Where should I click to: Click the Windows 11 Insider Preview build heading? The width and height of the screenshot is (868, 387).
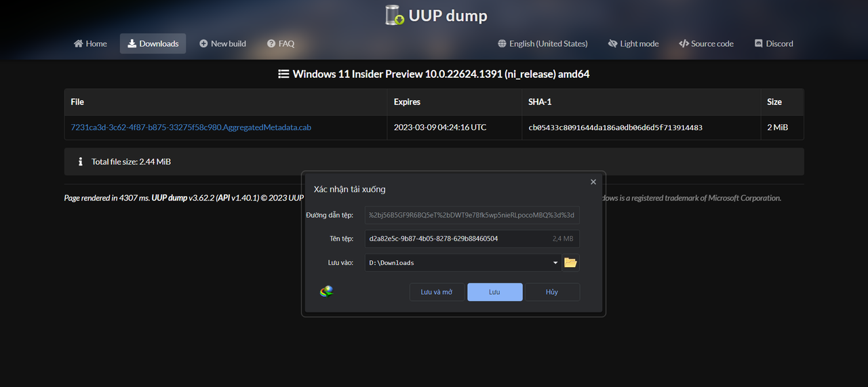(441, 74)
